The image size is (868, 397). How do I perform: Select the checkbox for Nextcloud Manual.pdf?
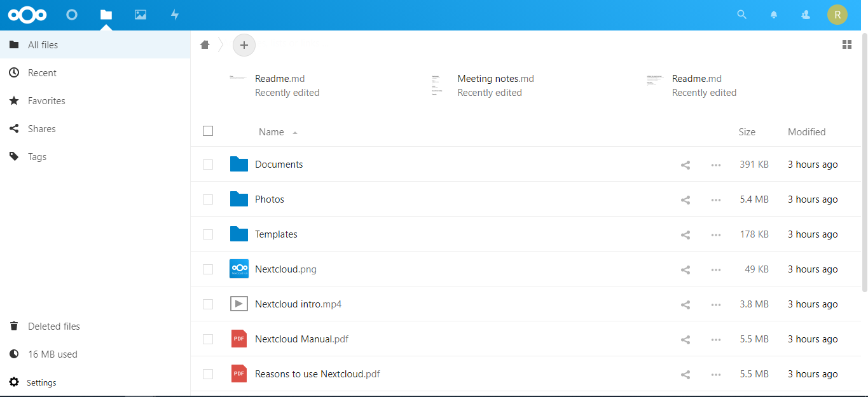pos(208,339)
